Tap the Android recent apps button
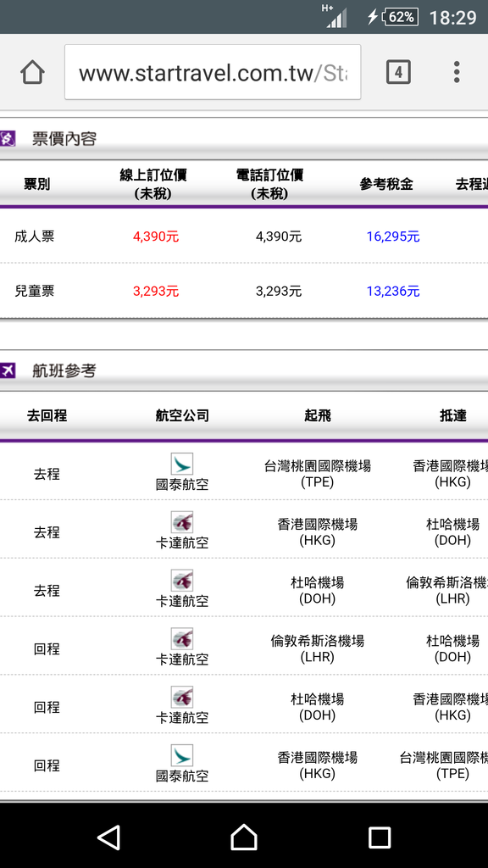The width and height of the screenshot is (488, 868). [x=380, y=837]
